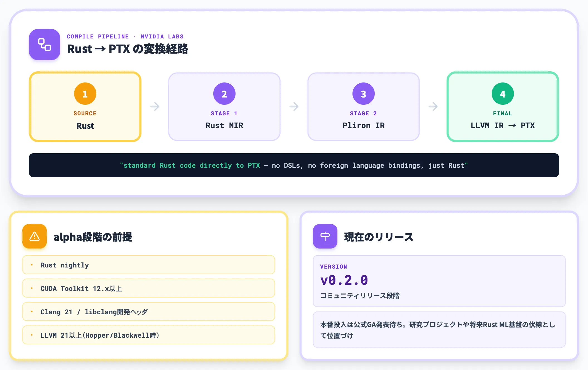
Task: Click the 'standard Rust code directly to PTX' quote
Action: (294, 165)
